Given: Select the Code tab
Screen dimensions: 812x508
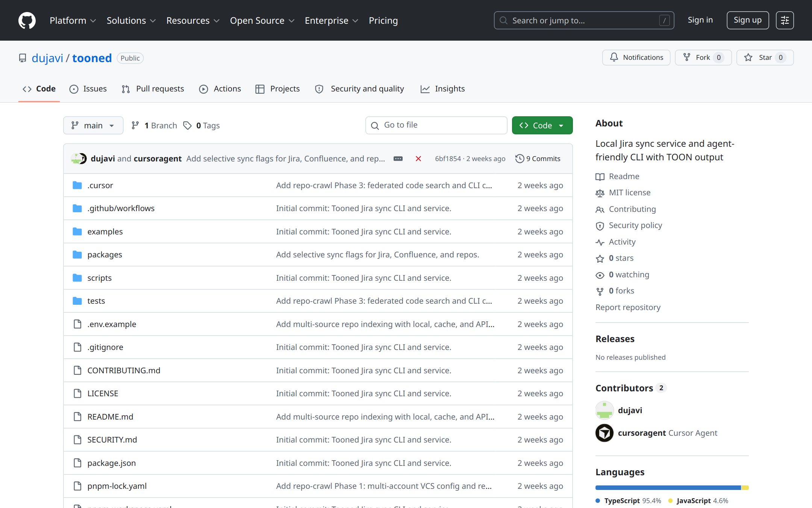Looking at the screenshot, I should pyautogui.click(x=39, y=89).
